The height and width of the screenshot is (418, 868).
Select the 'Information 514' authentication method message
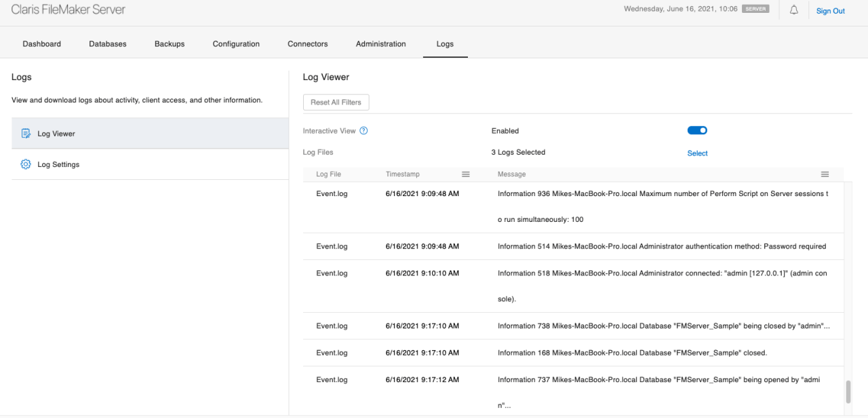[662, 246]
